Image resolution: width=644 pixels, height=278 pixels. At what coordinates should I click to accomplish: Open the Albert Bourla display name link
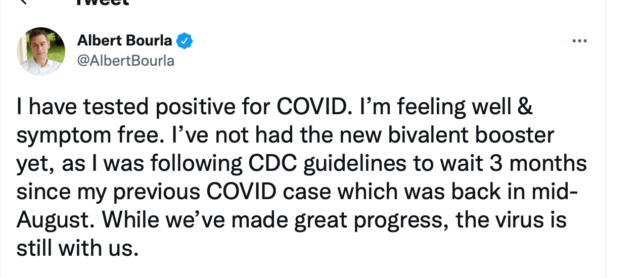coord(125,40)
